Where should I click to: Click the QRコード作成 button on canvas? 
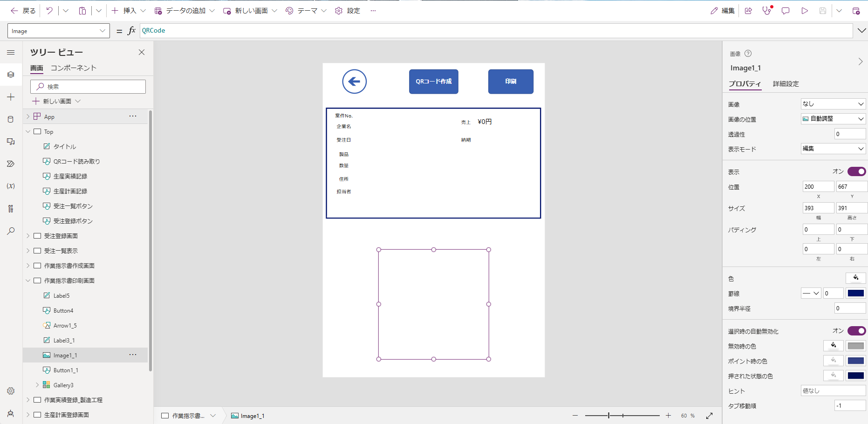(x=433, y=82)
